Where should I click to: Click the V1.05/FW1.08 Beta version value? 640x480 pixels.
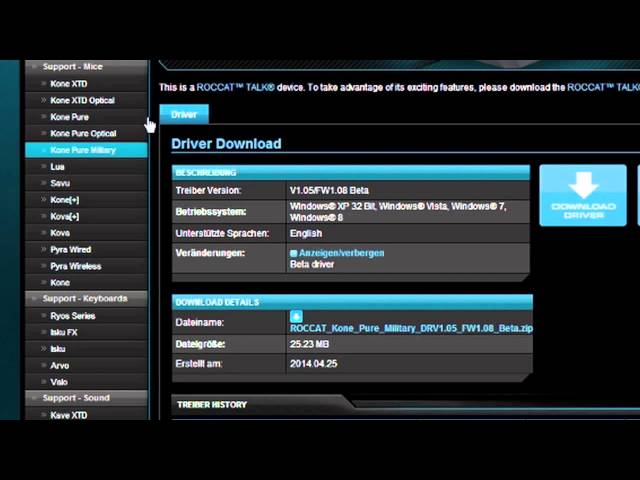point(329,191)
